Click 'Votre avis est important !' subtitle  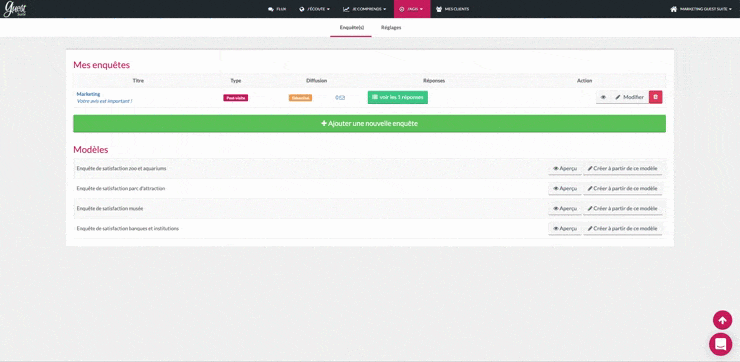click(x=104, y=101)
